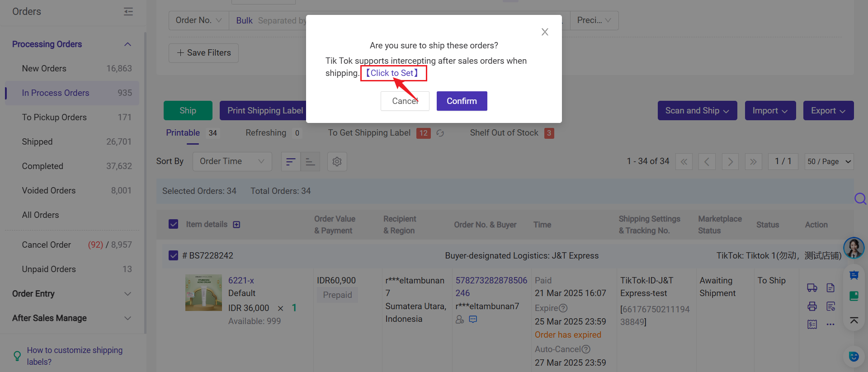This screenshot has width=868, height=372.
Task: Click the back-to-top arrow icon
Action: tap(854, 320)
